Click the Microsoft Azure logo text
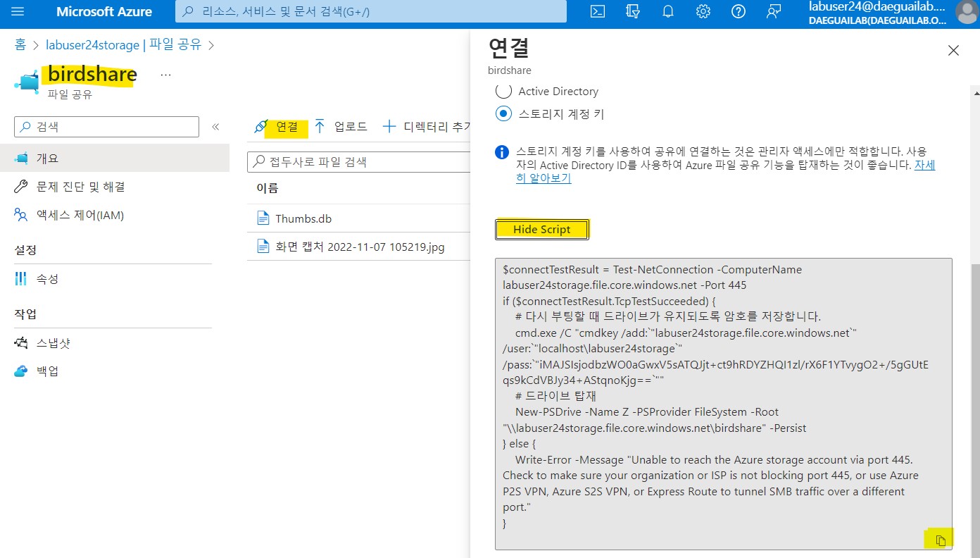 click(x=104, y=12)
